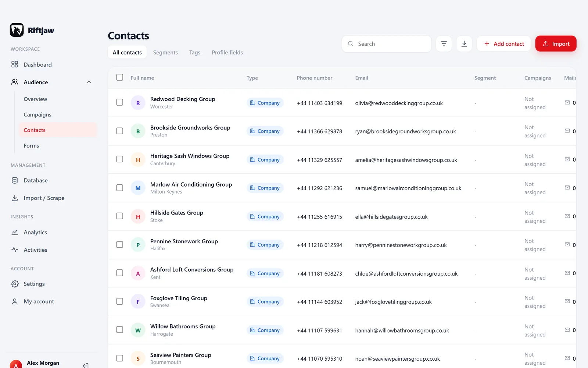Check the Redwood Decking Group row checkbox

click(119, 102)
